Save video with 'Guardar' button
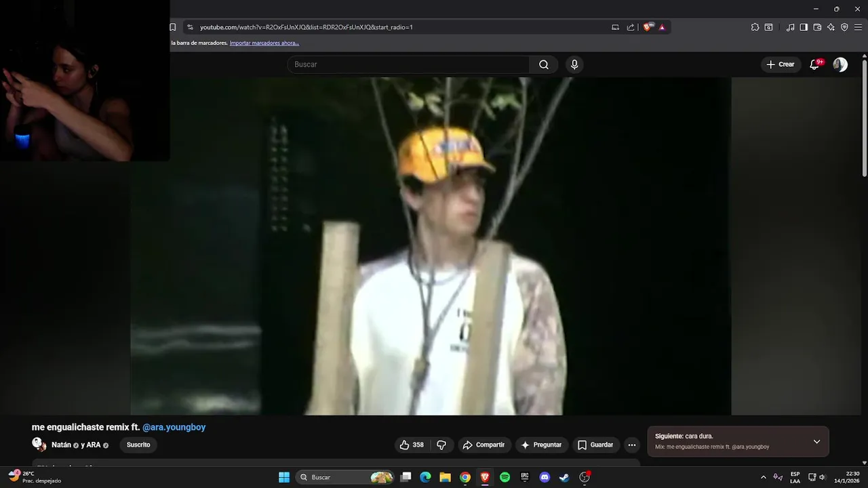The image size is (868, 488). coord(595,445)
